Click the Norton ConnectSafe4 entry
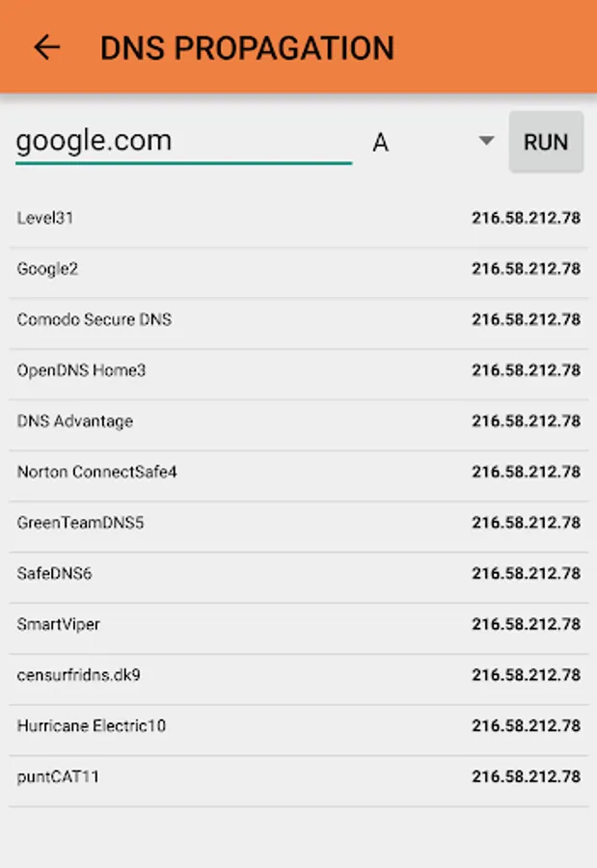This screenshot has height=868, width=597. 193,472
